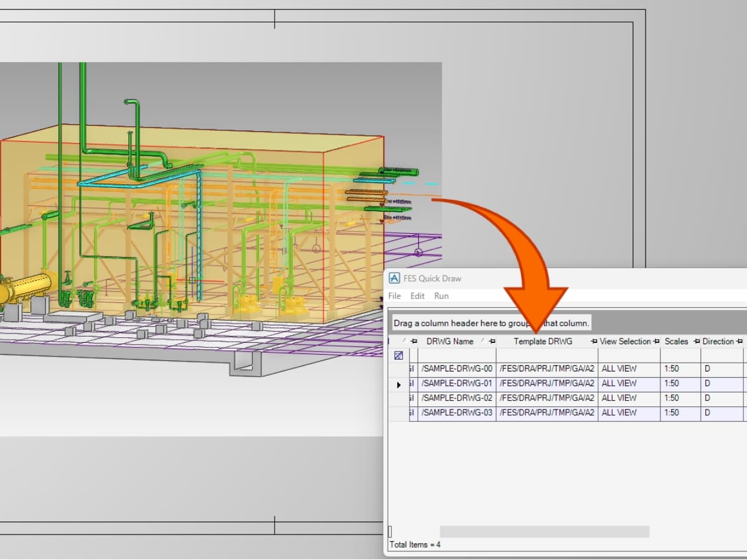
Task: Sort the grid by the Template DRWG column header
Action: point(543,341)
